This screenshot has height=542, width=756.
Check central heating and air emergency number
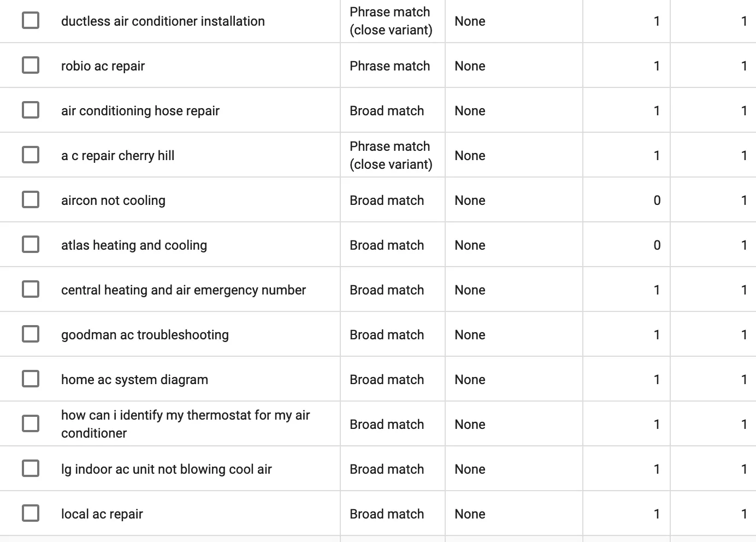31,290
